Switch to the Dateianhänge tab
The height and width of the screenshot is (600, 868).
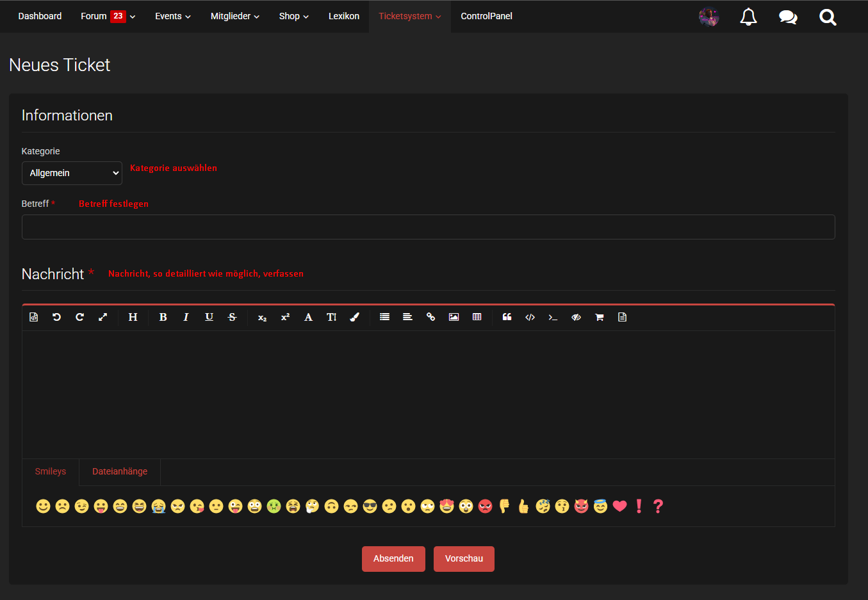coord(120,471)
